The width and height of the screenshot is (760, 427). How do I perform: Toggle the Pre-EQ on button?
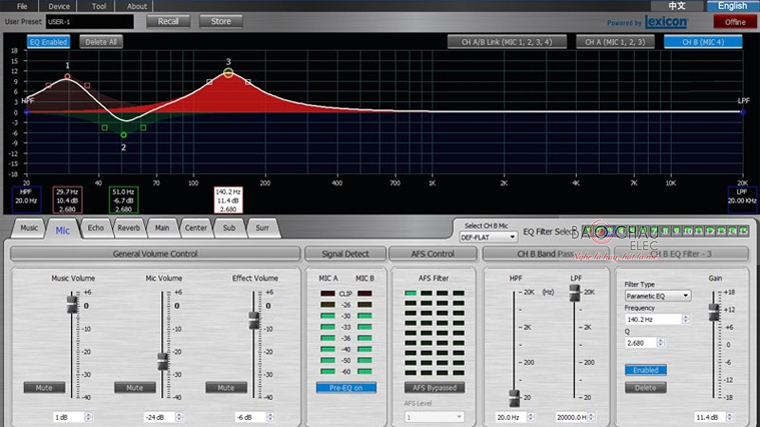click(x=346, y=388)
